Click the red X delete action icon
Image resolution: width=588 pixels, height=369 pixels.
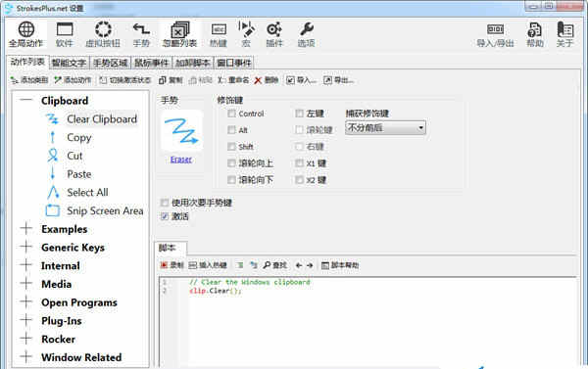click(x=258, y=80)
